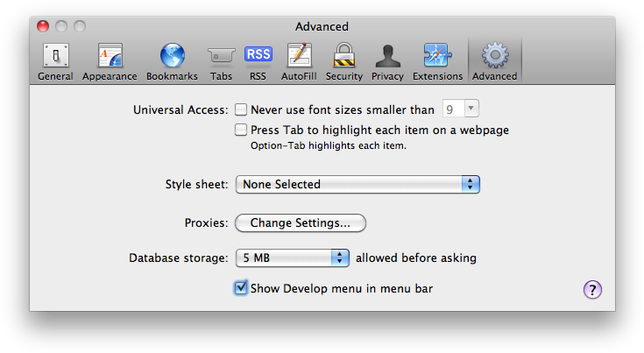Show the Tabs preferences pane
Viewport: 644px width, 353px height.
point(221,61)
